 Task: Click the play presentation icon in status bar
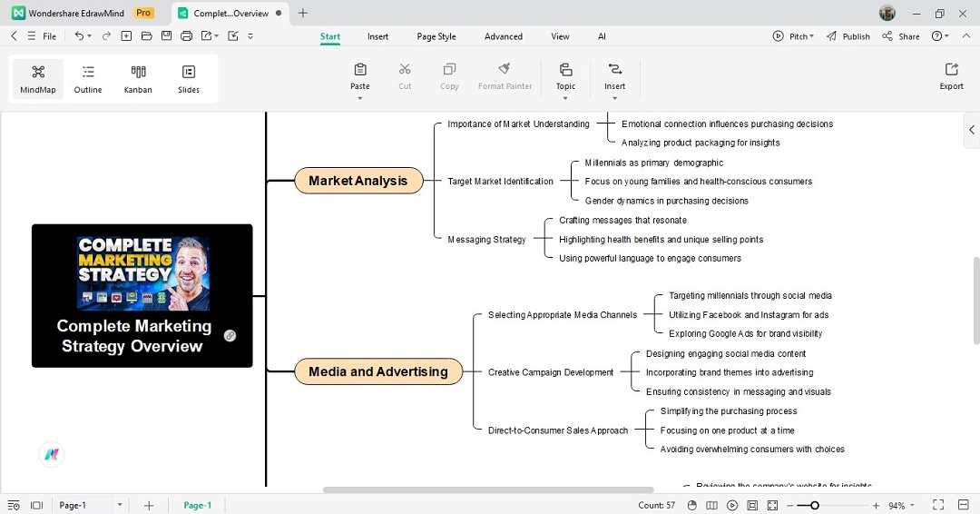click(732, 505)
